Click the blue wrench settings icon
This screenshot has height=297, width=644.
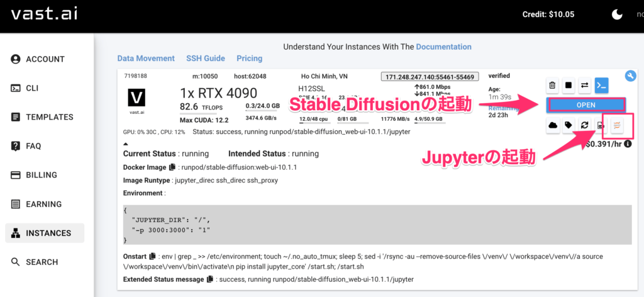(631, 76)
